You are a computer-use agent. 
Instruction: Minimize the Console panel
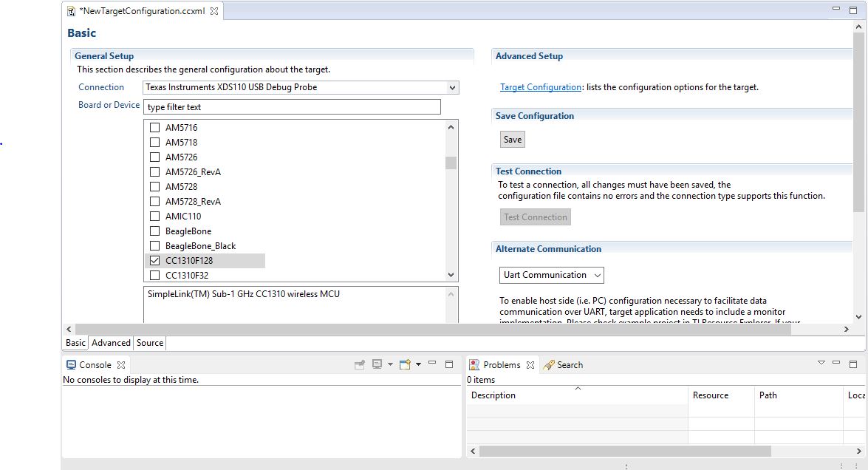click(432, 363)
